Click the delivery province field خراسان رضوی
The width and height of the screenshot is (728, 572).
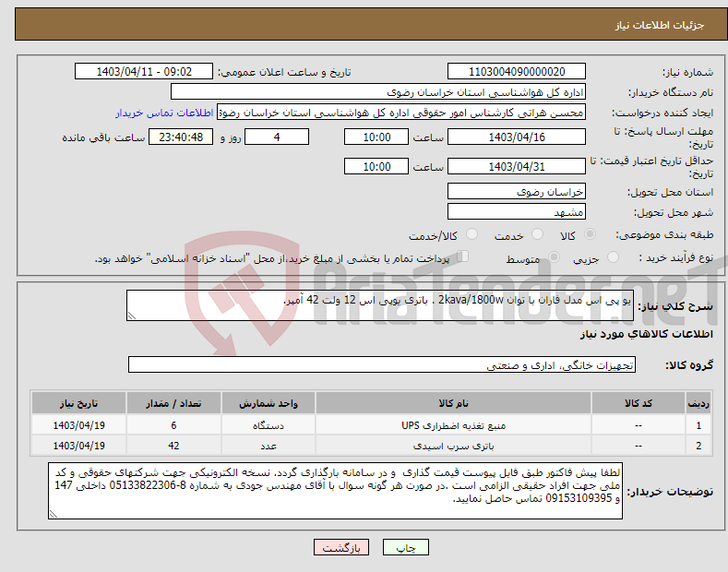tap(517, 191)
